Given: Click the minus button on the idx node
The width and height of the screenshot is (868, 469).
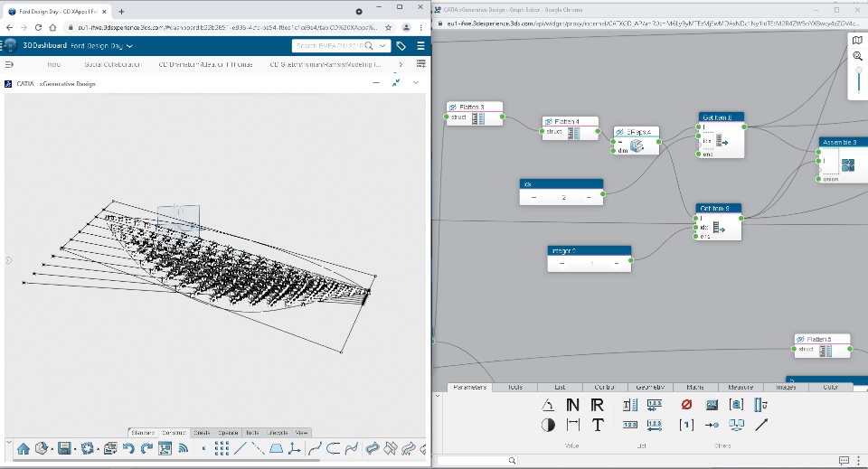Looking at the screenshot, I should (x=533, y=198).
